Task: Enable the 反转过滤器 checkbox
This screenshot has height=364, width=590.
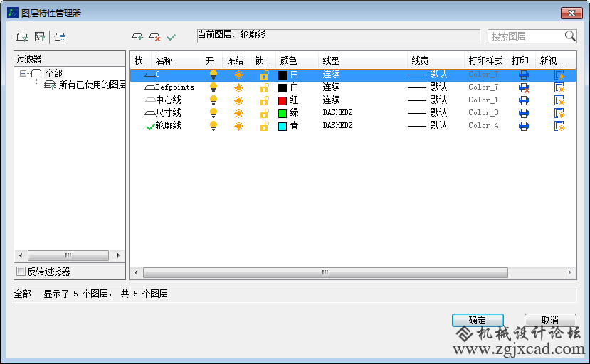Action: tap(21, 271)
